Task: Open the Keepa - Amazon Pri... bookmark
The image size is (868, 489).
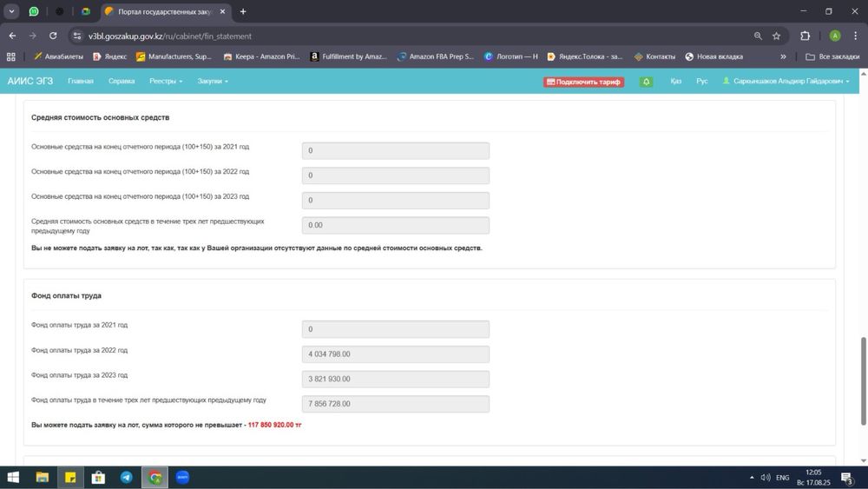Action: point(261,56)
